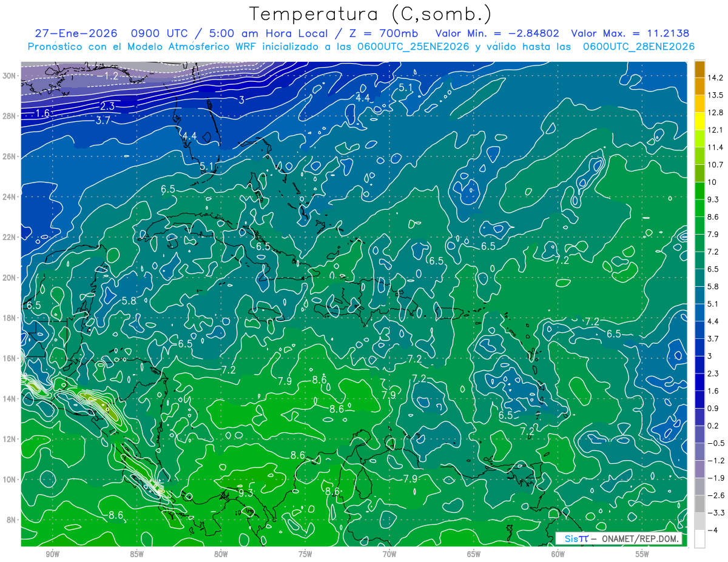Viewport: 728px width, 562px height.
Task: Click the '22N' latitude axis label
Action: (x=9, y=237)
